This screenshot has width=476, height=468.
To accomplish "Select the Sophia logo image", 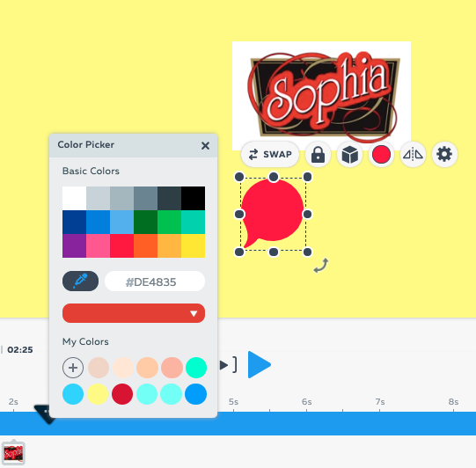I will (x=322, y=96).
